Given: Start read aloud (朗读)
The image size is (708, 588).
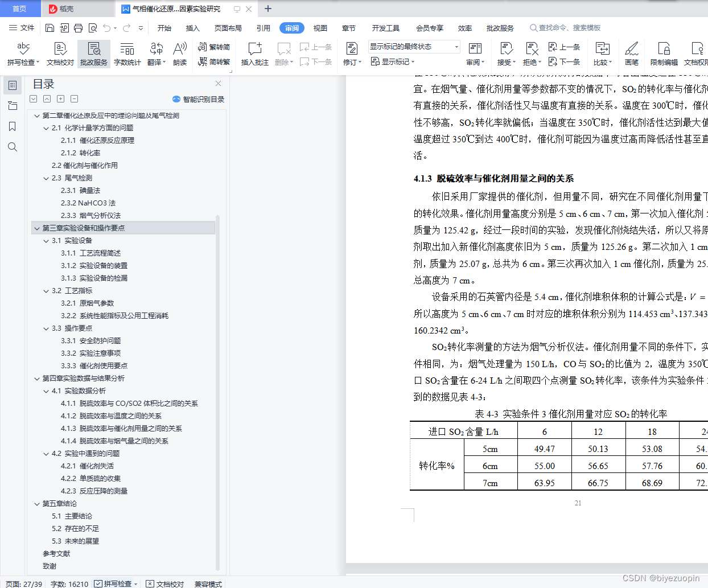Looking at the screenshot, I should click(x=180, y=54).
